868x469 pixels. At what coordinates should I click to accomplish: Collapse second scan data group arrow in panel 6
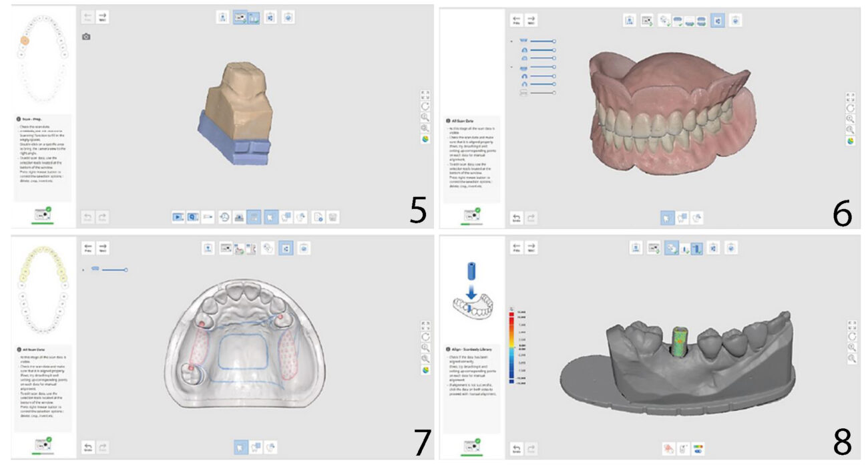coord(511,67)
